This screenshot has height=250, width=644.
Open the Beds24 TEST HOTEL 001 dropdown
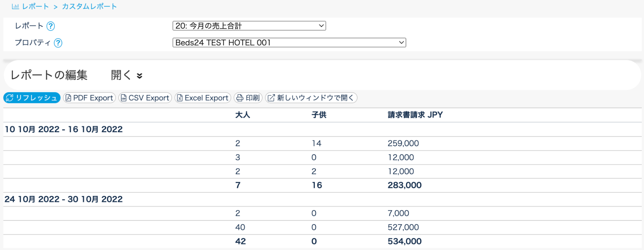(289, 43)
